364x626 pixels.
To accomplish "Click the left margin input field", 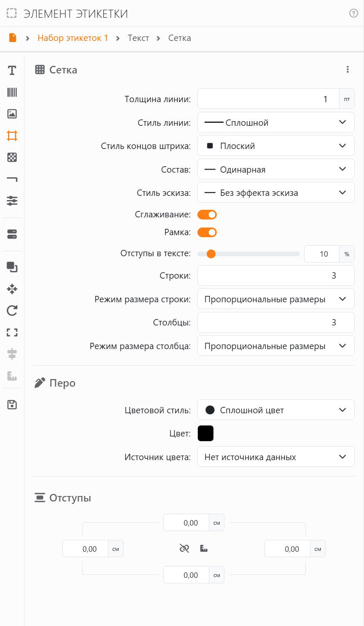I will (85, 549).
